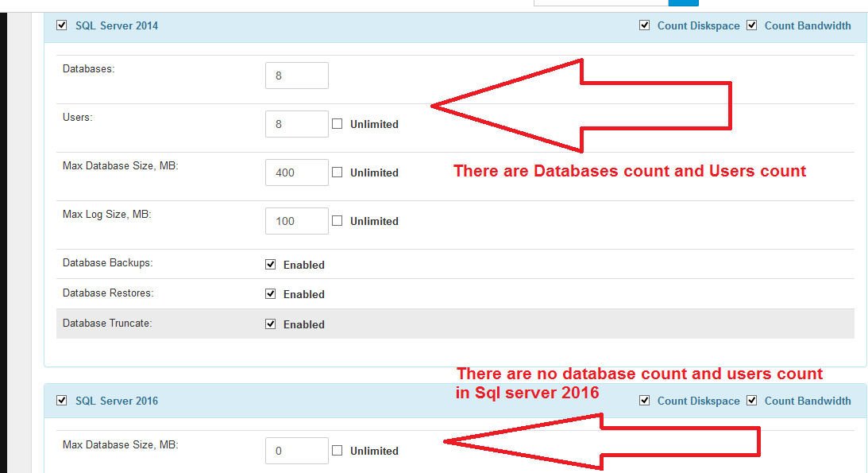Screen dimensions: 868x473
Task: Click Count Bandwidth label in SQL Server 2014 header
Action: point(808,26)
